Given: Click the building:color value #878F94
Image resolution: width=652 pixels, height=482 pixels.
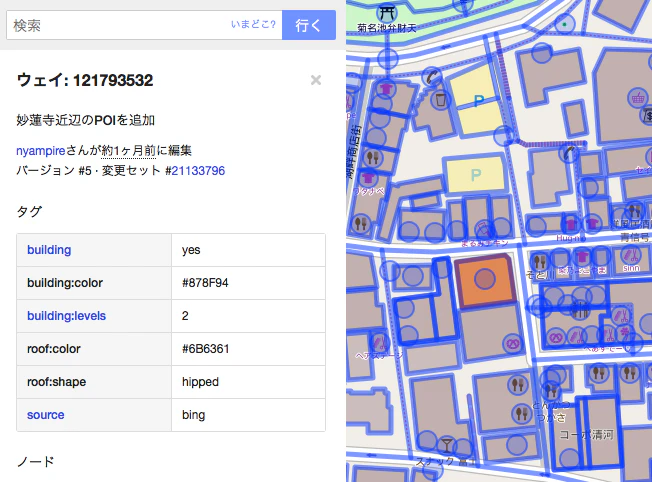Looking at the screenshot, I should coord(205,283).
